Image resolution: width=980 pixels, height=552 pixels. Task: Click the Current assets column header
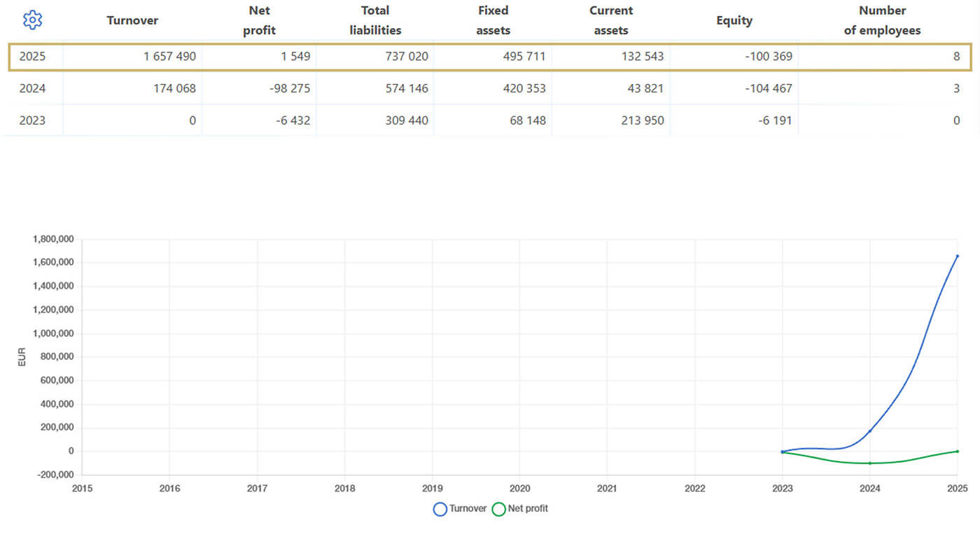611,20
